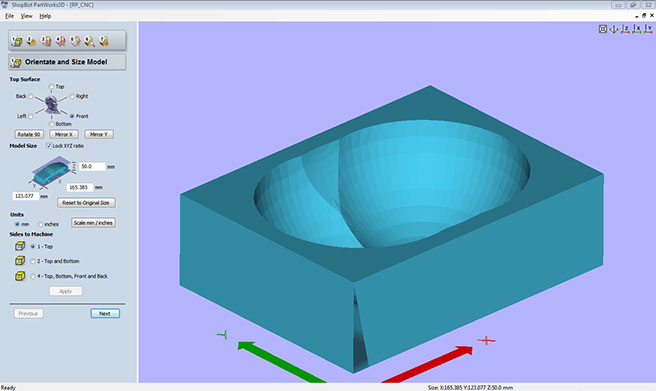Viewport: 656px width, 391px height.
Task: Select Left as the top surface
Action: pos(31,116)
